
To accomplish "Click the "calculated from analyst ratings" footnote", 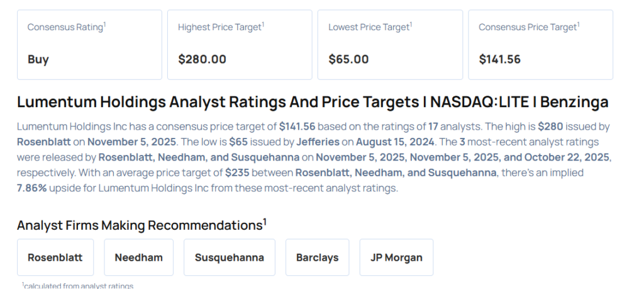I will point(79,286).
